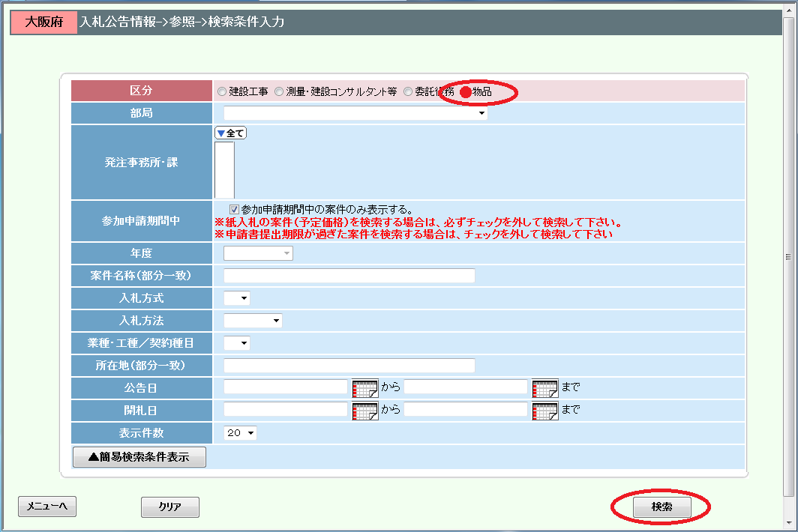Open the 業種・工種／契約種目 dropdown
798x532 pixels.
pos(237,343)
